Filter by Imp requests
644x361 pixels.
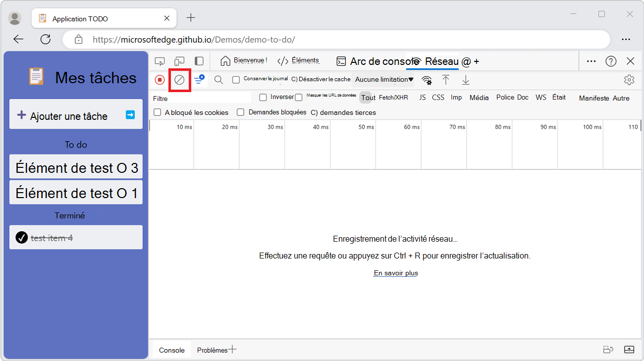456,98
